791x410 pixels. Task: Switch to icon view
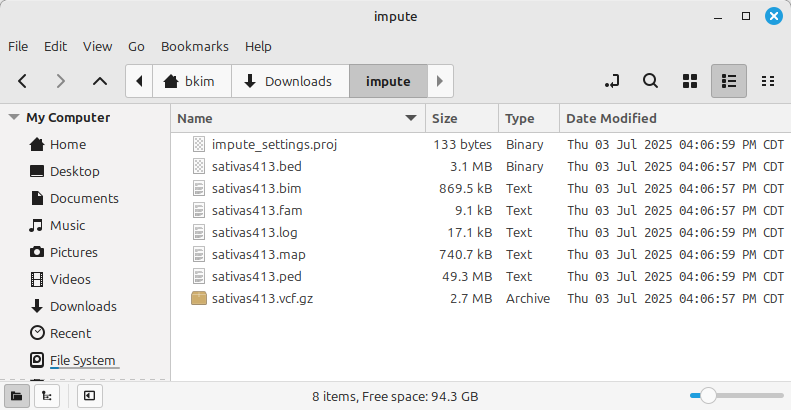pos(689,81)
